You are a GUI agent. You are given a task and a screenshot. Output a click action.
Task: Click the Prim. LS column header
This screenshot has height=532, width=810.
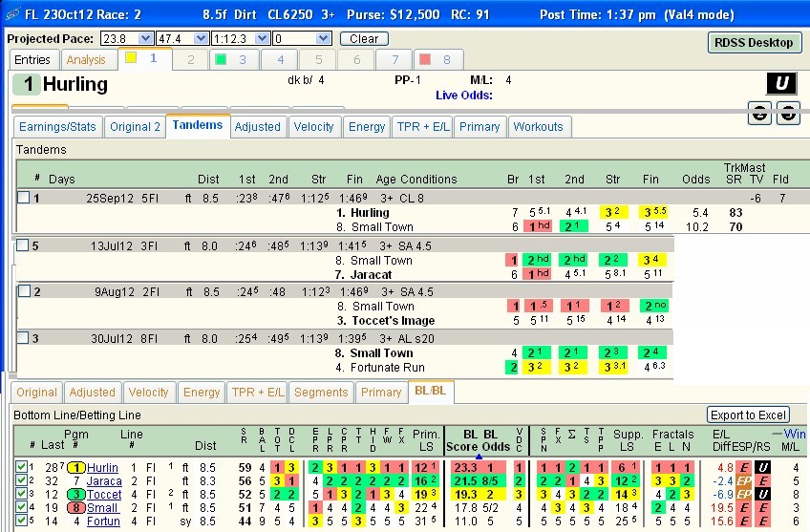click(426, 440)
